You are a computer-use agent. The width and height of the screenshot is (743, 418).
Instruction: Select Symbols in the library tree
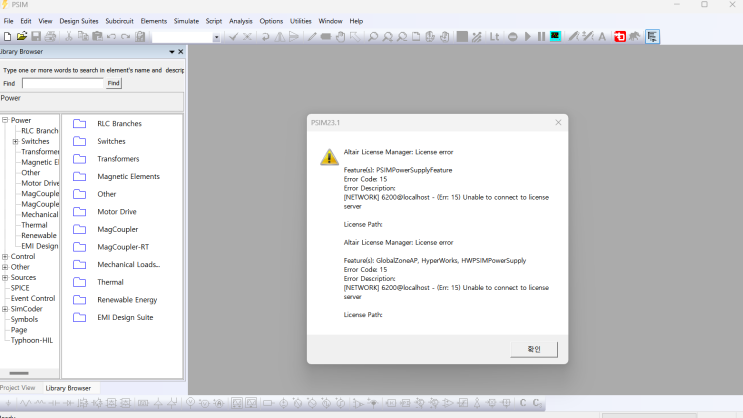coord(24,319)
